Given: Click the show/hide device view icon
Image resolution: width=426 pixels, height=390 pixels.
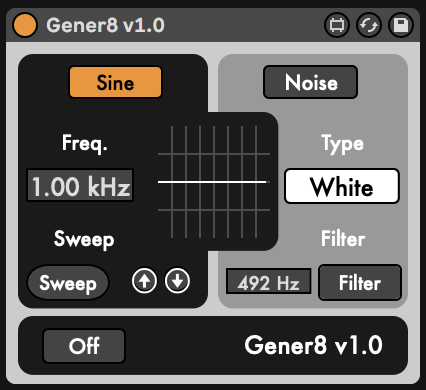Looking at the screenshot, I should 337,25.
